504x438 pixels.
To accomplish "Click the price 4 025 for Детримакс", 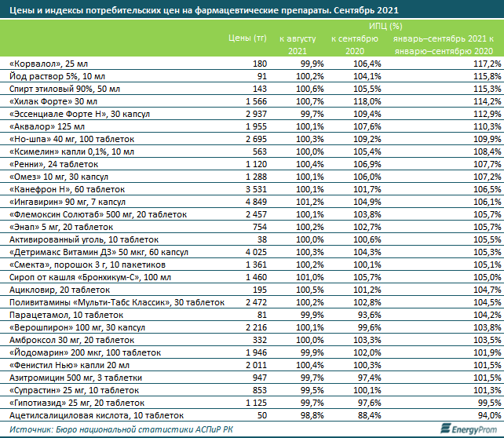I will [x=257, y=252].
